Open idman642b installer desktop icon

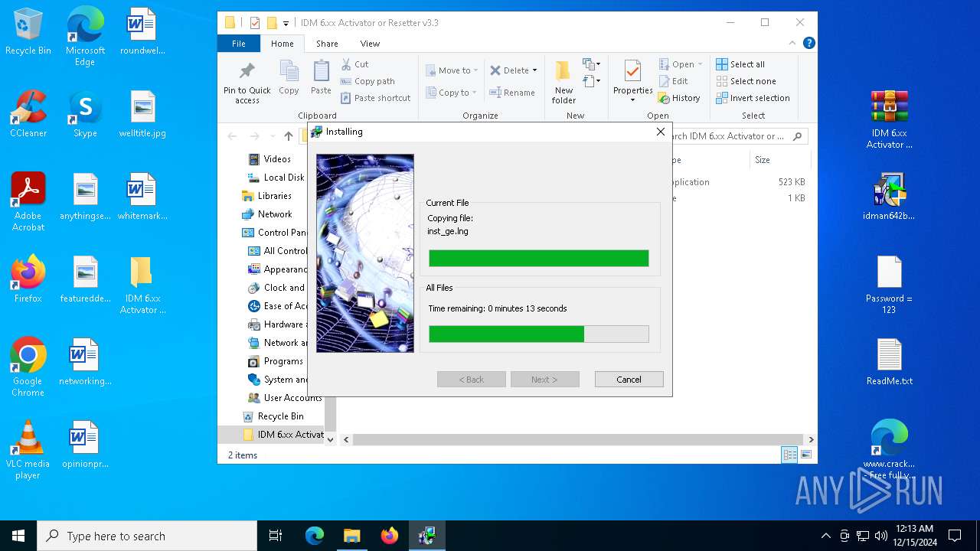[889, 197]
